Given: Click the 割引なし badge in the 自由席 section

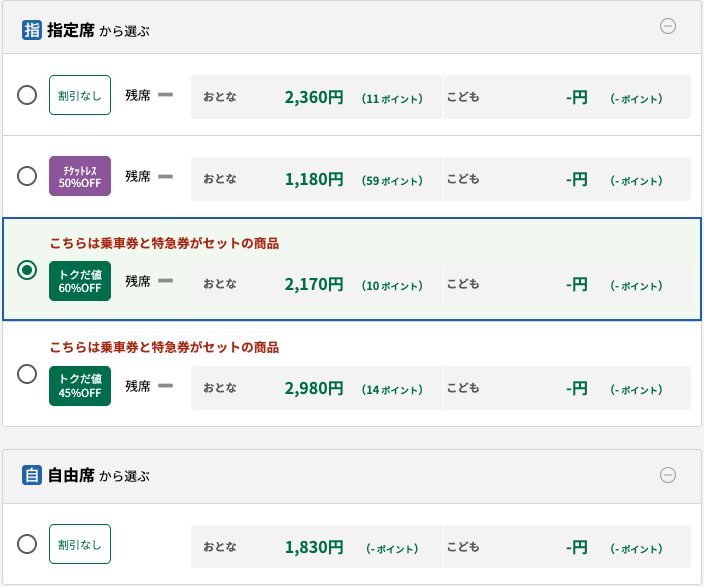Looking at the screenshot, I should point(80,544).
